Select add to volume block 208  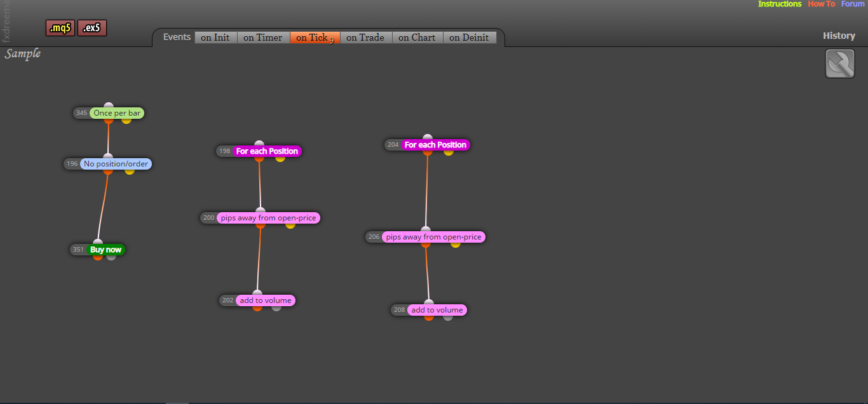pyautogui.click(x=437, y=310)
